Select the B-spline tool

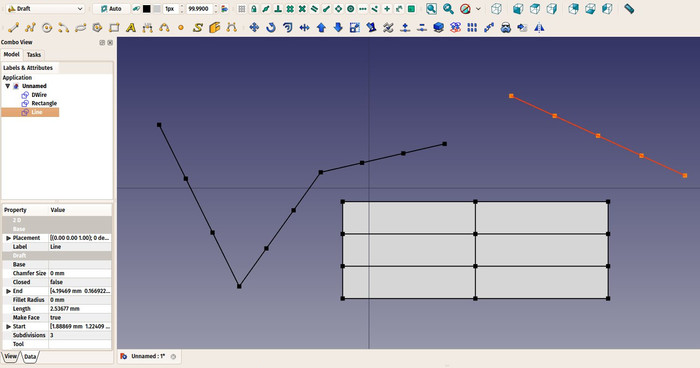coord(164,28)
